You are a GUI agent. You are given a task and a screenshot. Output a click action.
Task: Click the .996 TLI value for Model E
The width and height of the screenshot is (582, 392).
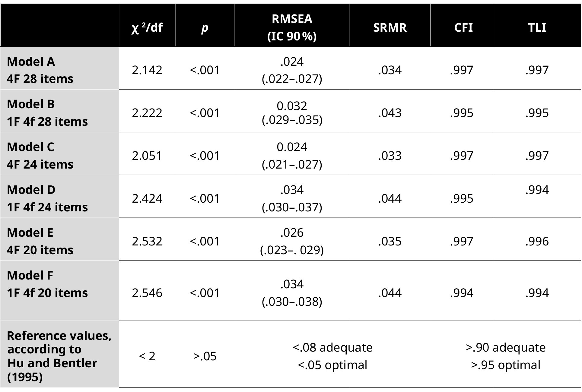[x=537, y=242]
